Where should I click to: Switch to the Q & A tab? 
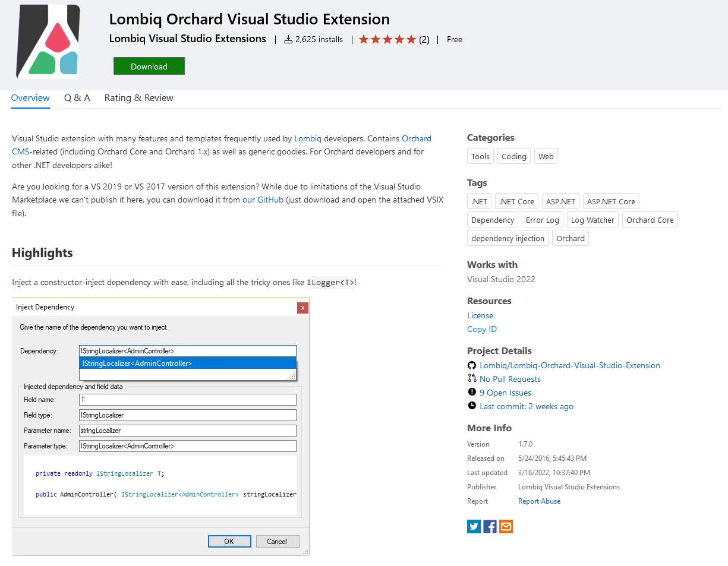(77, 98)
